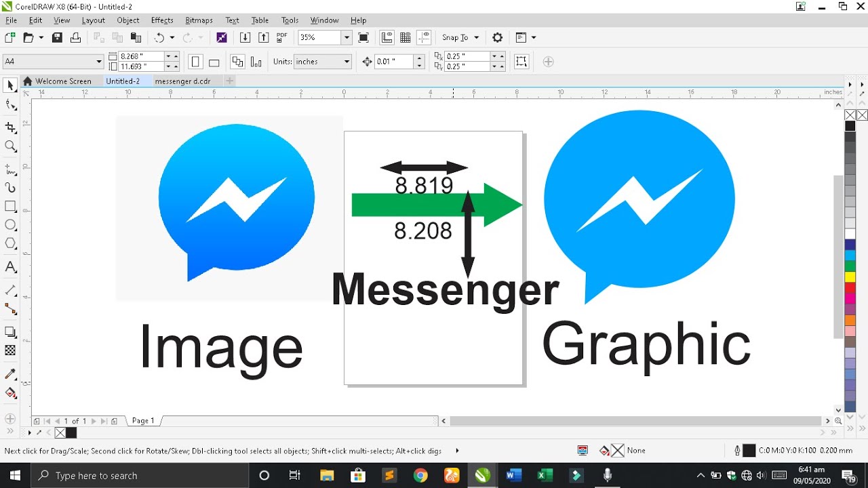Toggle All Pages layout button

tap(237, 62)
